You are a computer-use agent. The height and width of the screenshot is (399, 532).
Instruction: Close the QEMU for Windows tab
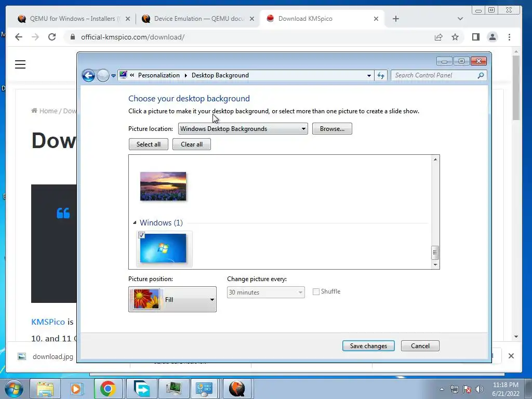pos(128,19)
